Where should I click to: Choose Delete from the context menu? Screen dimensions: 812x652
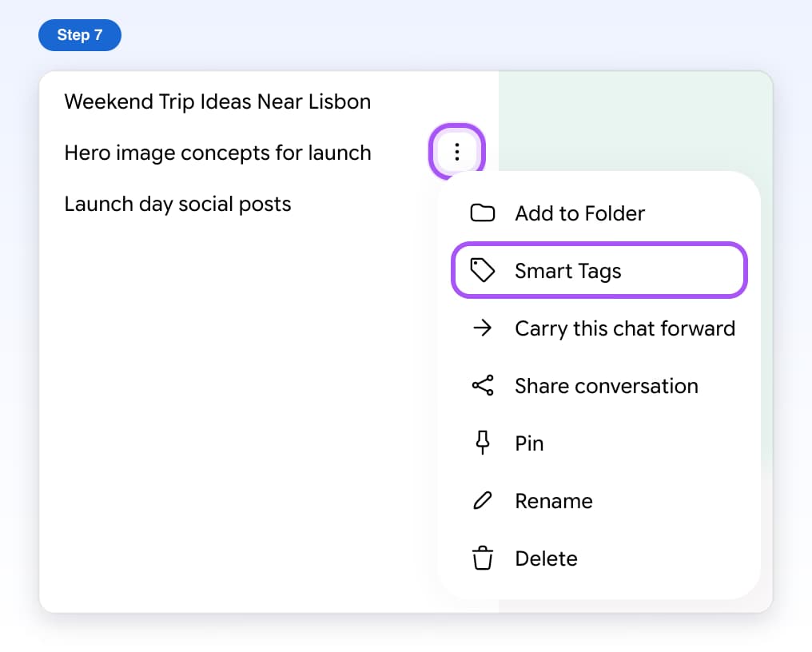(x=599, y=558)
